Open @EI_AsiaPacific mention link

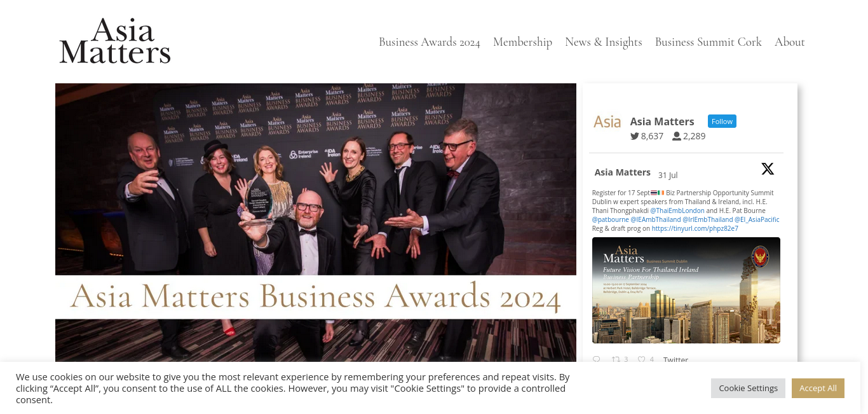[x=757, y=219]
